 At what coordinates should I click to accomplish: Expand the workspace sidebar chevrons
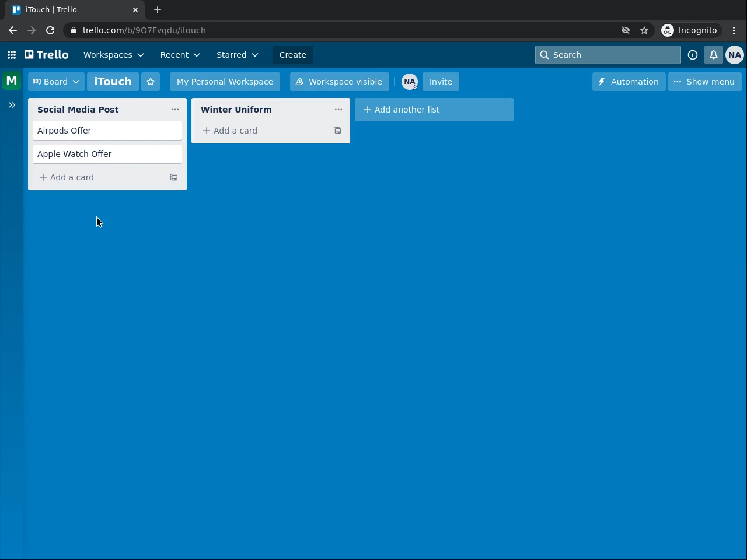(12, 105)
